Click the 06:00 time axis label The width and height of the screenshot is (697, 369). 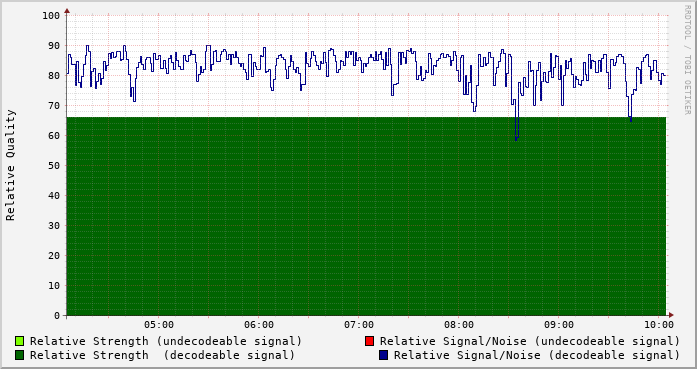(x=259, y=325)
